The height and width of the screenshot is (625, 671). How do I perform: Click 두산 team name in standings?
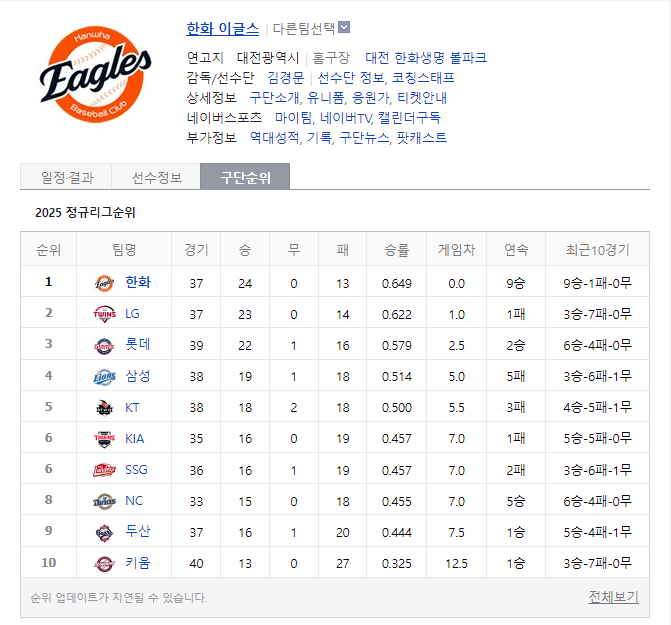pos(138,531)
